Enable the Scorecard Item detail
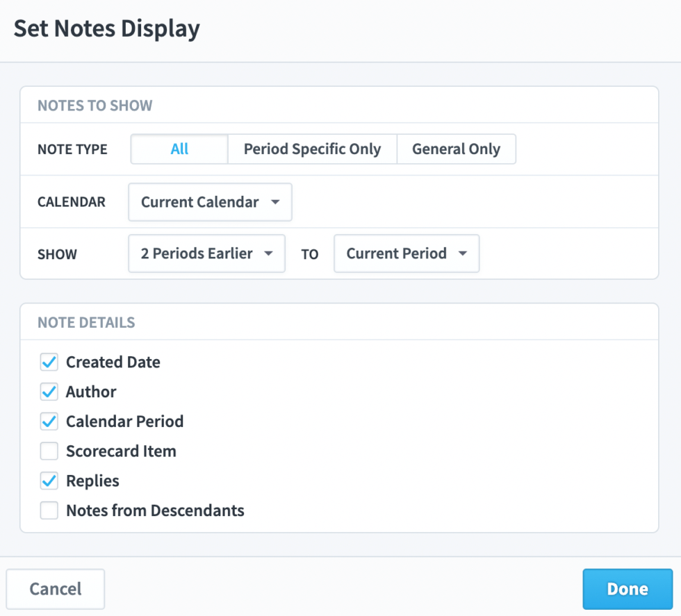This screenshot has height=616, width=681. [49, 451]
